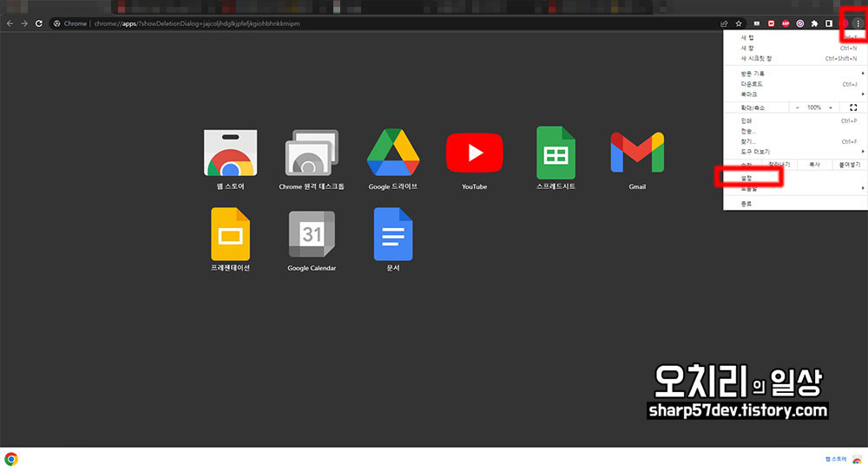The image size is (868, 470).
Task: Decrease zoom with the minus button
Action: 797,108
